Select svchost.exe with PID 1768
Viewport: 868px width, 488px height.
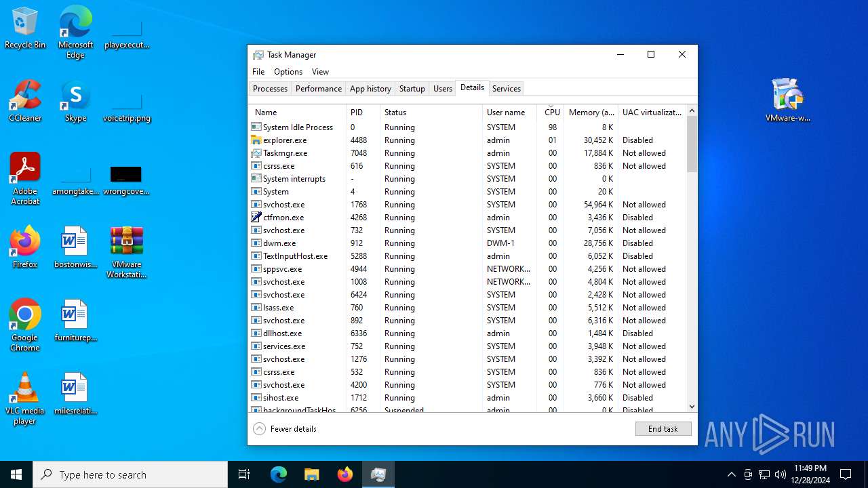click(467, 205)
